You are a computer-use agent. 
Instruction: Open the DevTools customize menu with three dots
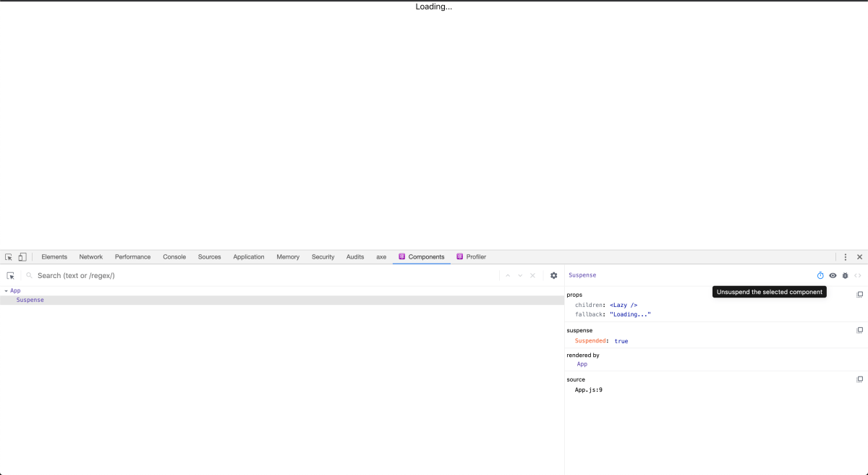click(846, 256)
